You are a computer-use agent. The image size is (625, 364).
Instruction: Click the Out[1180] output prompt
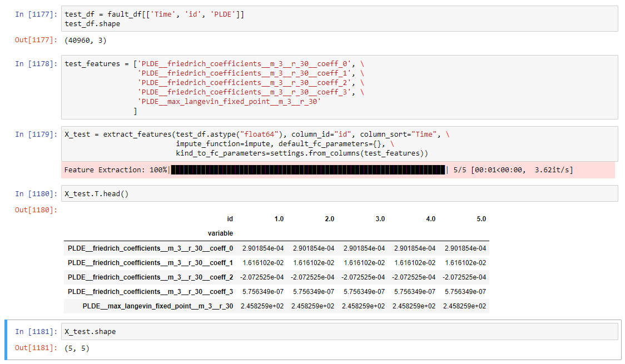(36, 210)
